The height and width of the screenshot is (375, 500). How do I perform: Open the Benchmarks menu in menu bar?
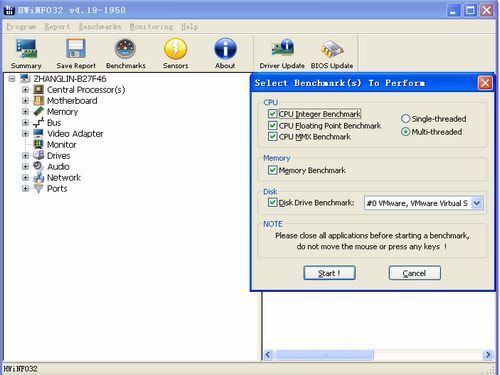100,26
